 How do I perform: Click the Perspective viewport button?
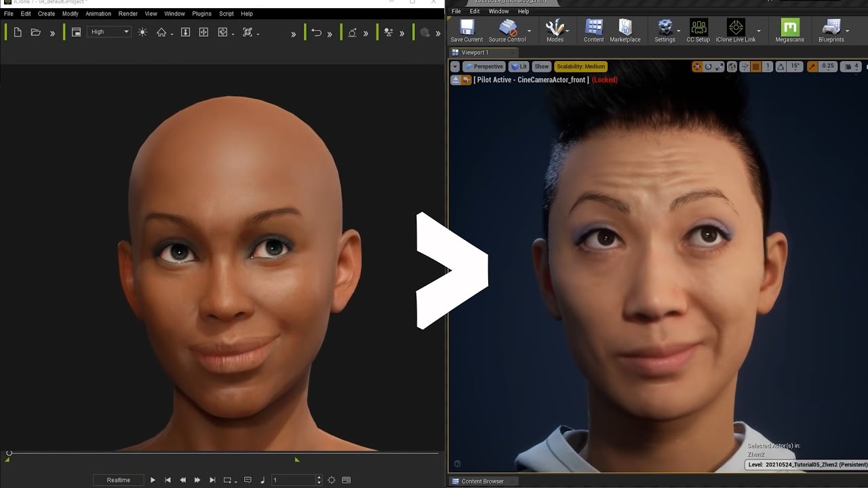click(x=484, y=66)
